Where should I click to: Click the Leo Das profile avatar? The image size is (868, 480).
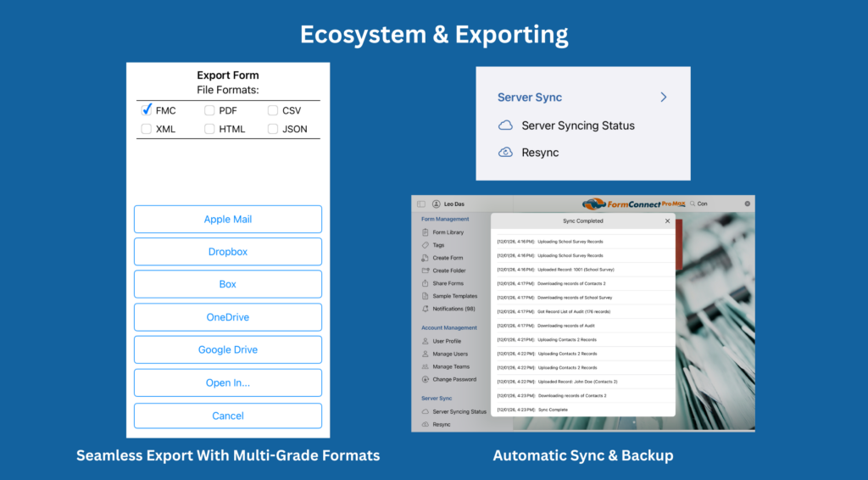pos(437,204)
